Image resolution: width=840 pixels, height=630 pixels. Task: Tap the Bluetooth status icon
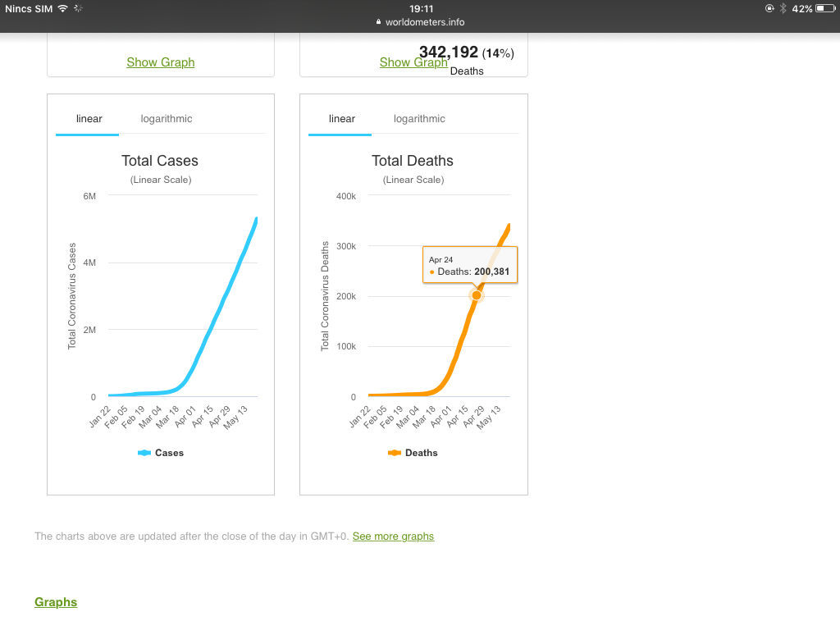pyautogui.click(x=783, y=8)
